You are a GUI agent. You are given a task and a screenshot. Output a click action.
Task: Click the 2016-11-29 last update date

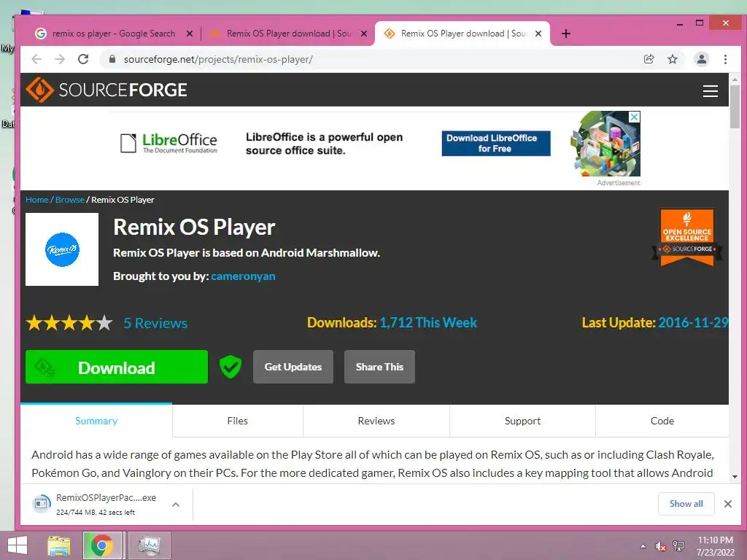(693, 322)
